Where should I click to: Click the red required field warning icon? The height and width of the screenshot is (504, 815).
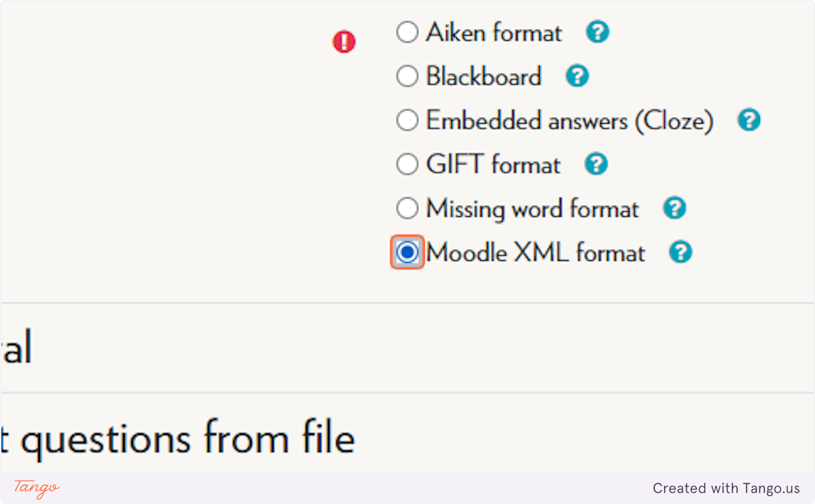point(344,42)
